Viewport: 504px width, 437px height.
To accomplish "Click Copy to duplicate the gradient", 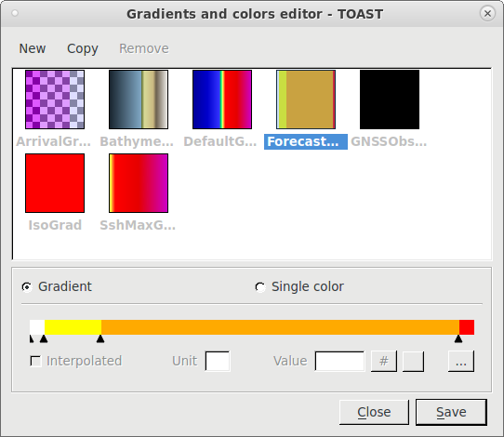I will click(x=83, y=48).
